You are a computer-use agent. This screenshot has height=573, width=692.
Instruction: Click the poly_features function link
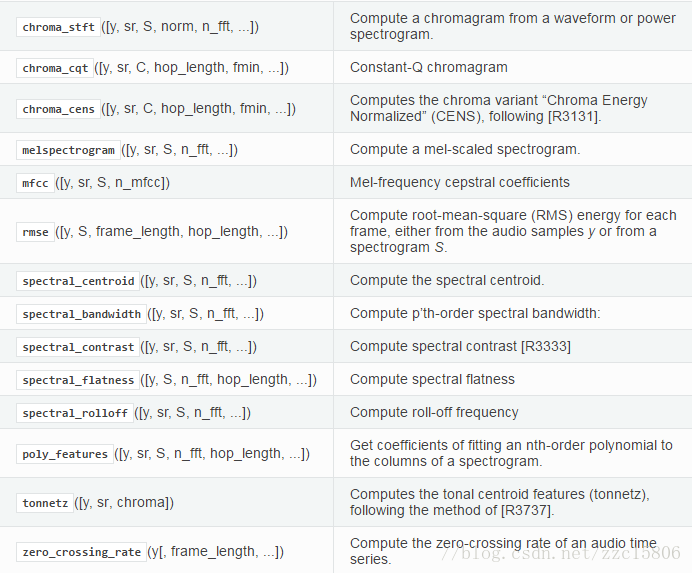(x=65, y=454)
